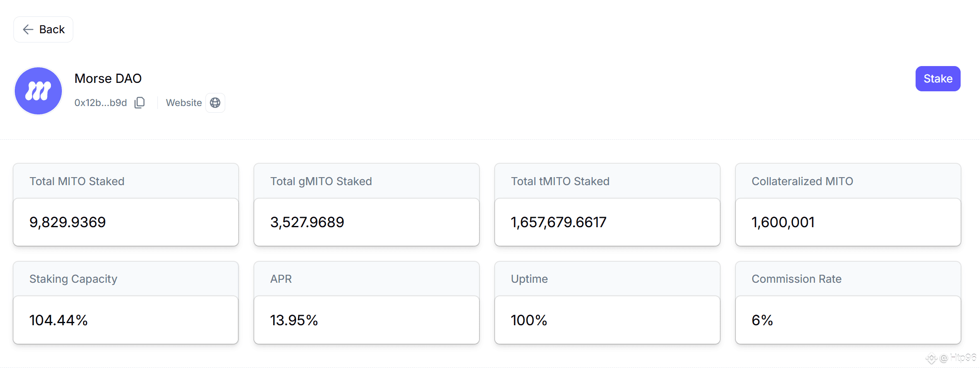The image size is (980, 369).
Task: Click the Total MITO Staked heading
Action: (77, 181)
